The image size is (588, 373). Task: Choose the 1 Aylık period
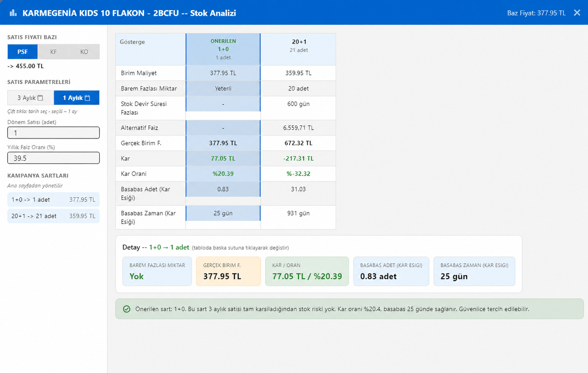click(x=77, y=98)
